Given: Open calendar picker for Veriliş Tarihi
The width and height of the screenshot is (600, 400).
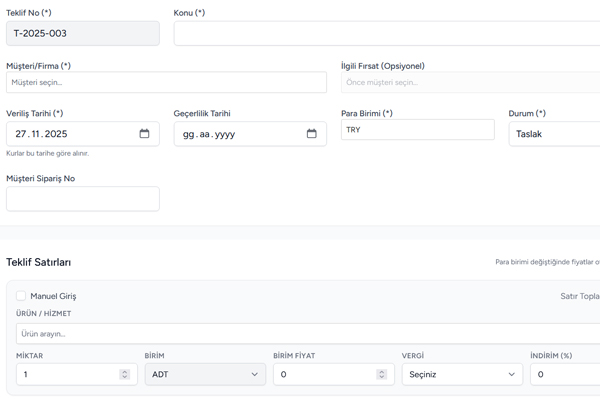Looking at the screenshot, I should (x=144, y=134).
